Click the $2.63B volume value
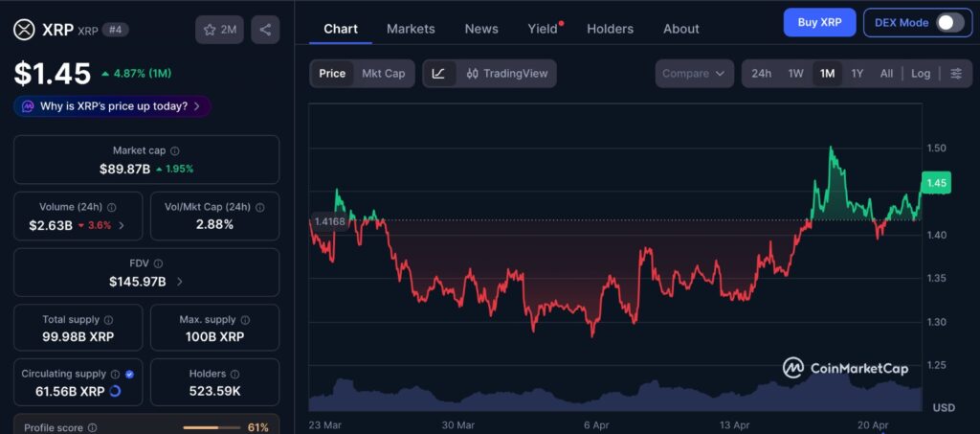 point(50,225)
